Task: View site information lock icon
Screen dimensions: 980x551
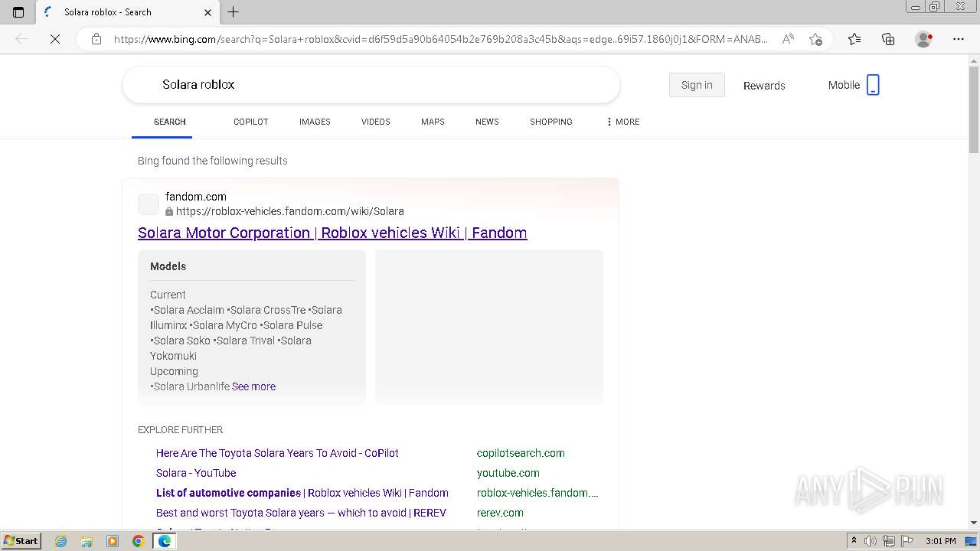Action: click(x=96, y=39)
